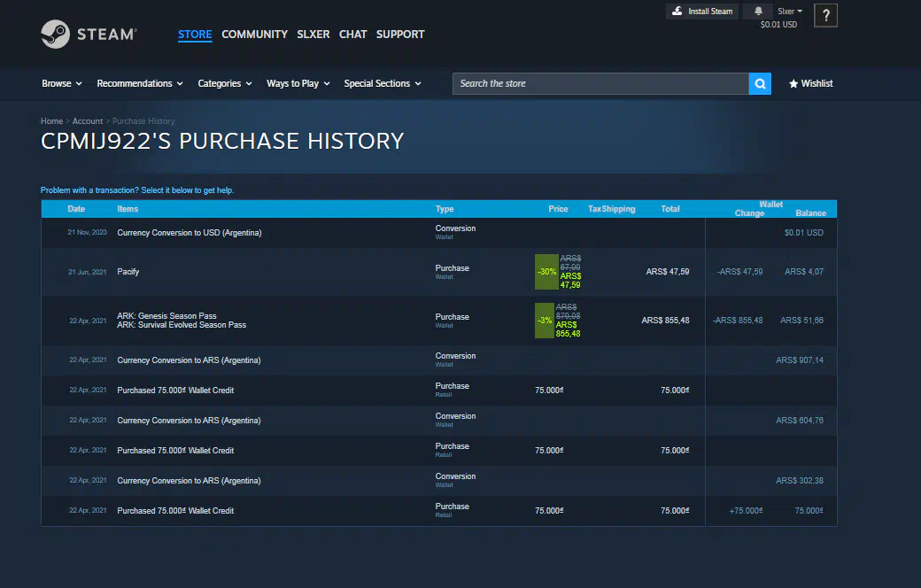The image size is (921, 588).
Task: Open the Wishlist with star icon
Action: pyautogui.click(x=811, y=83)
